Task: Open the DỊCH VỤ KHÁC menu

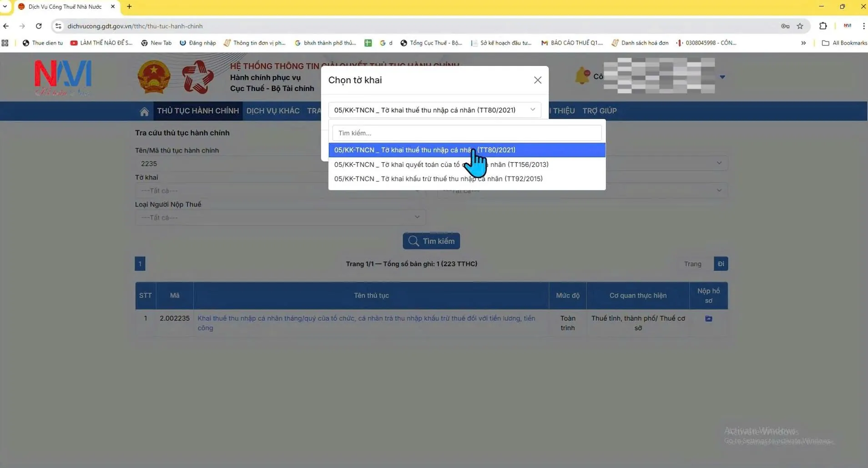Action: click(273, 111)
